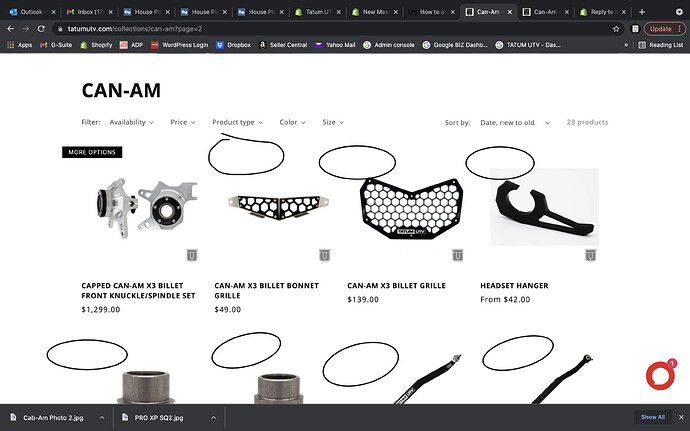Open the Dropbox bookmark
The height and width of the screenshot is (431, 690).
(x=233, y=45)
